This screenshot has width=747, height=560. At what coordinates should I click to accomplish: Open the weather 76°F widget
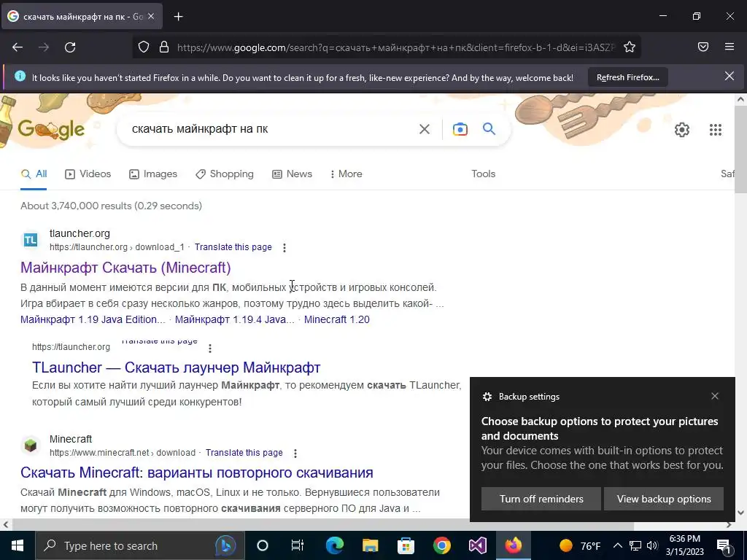[x=580, y=545]
